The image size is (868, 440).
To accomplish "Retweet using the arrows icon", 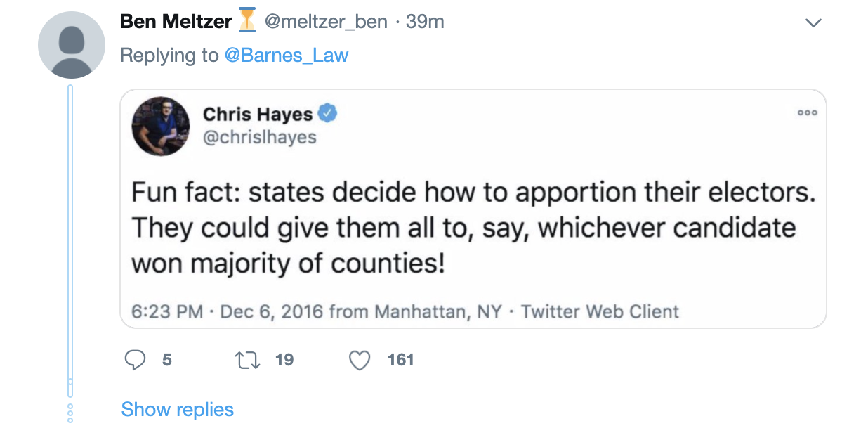I will click(246, 361).
